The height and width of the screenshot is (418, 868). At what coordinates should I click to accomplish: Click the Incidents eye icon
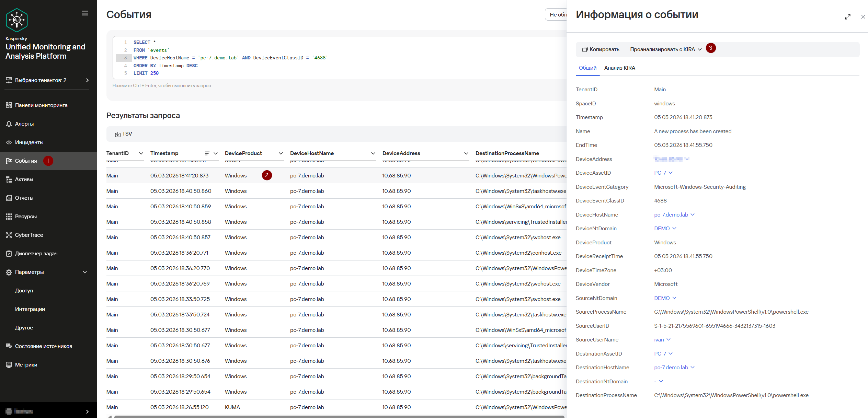point(9,142)
